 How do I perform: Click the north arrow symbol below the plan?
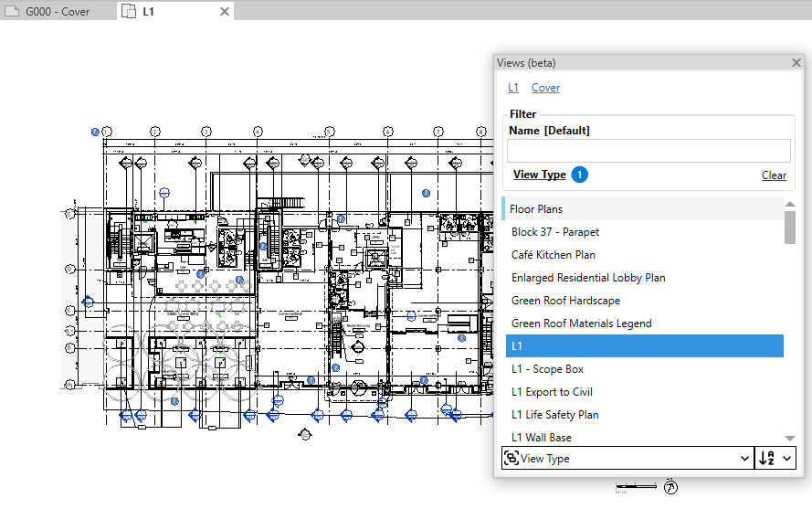tap(670, 486)
